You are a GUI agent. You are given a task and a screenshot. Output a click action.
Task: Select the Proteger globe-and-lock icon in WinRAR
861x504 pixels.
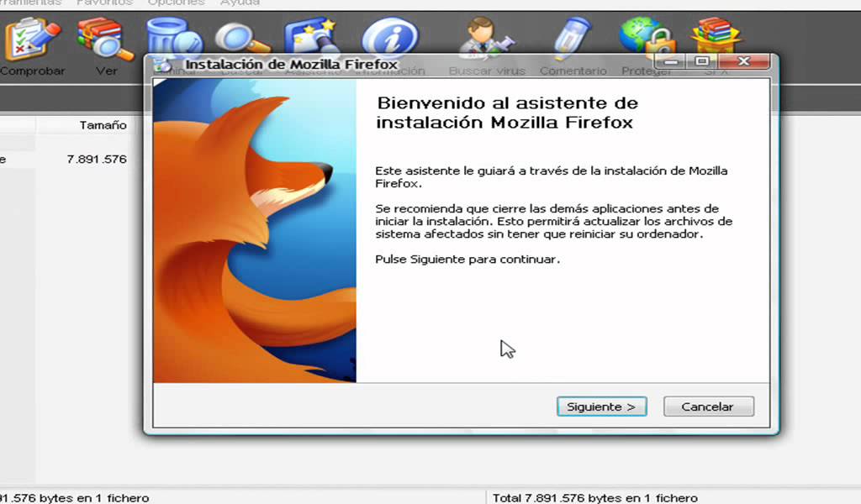pos(647,36)
